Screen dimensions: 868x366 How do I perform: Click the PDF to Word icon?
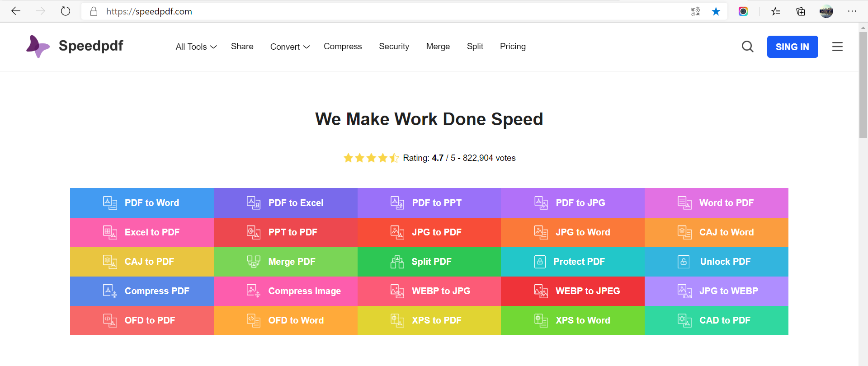coord(110,203)
